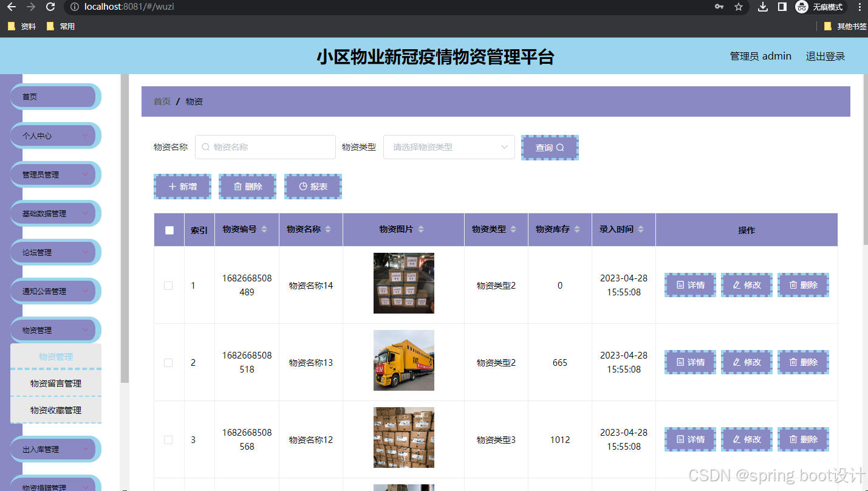Open the cartons image for 物资名称12
868x491 pixels.
pyautogui.click(x=404, y=438)
